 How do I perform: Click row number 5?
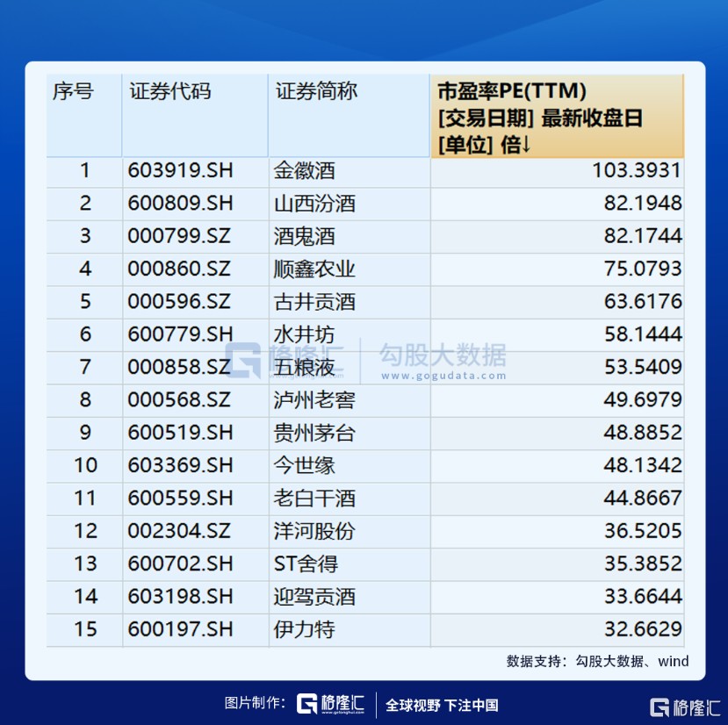pos(85,302)
